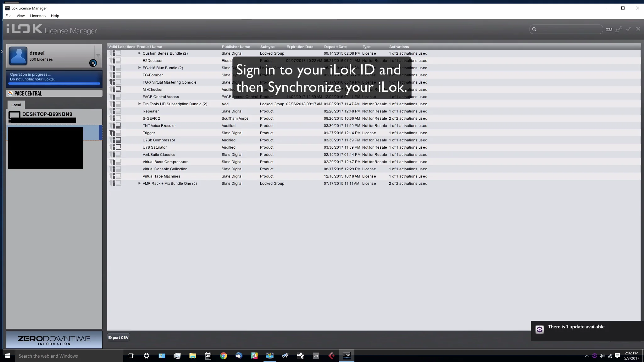Image resolution: width=644 pixels, height=362 pixels.
Task: Open the dresel account dropdown arrow
Action: click(98, 55)
